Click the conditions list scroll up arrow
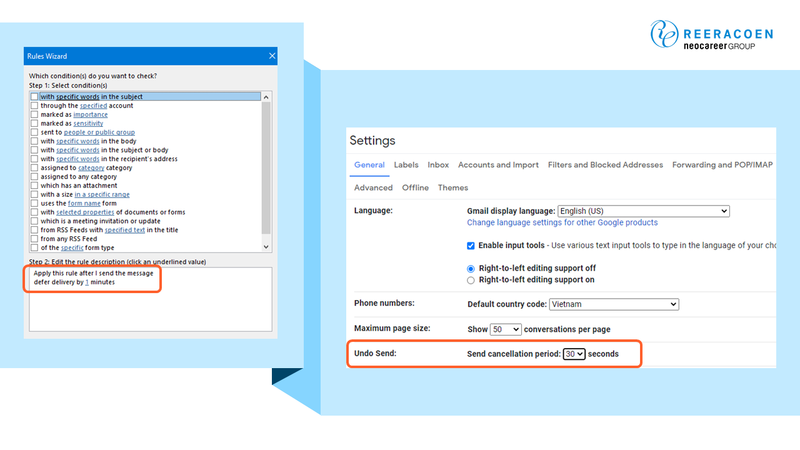The width and height of the screenshot is (800, 450). pyautogui.click(x=266, y=97)
